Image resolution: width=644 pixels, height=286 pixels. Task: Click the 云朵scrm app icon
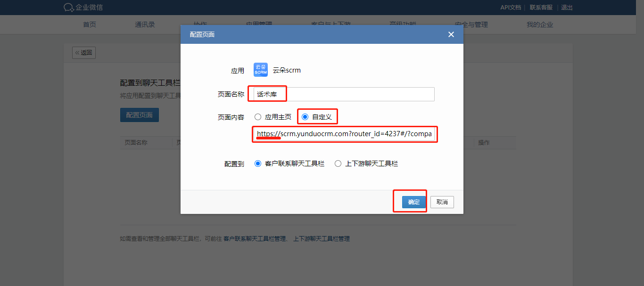tap(261, 70)
